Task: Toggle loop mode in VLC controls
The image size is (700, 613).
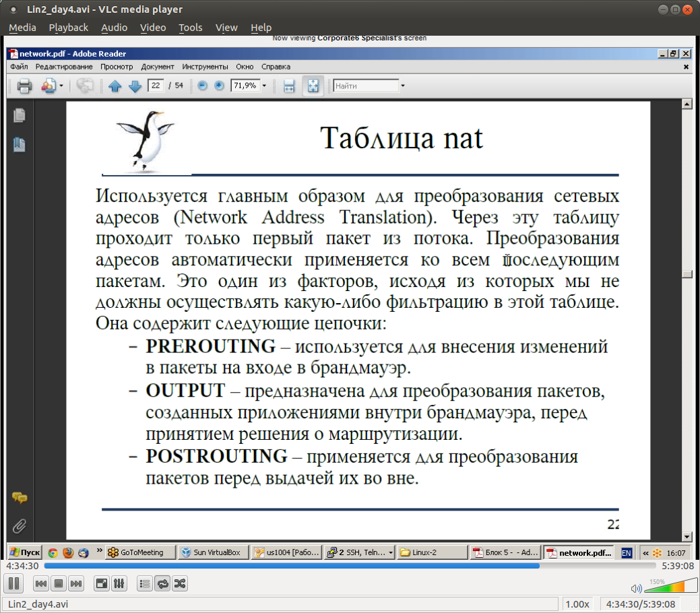Action: 162,584
